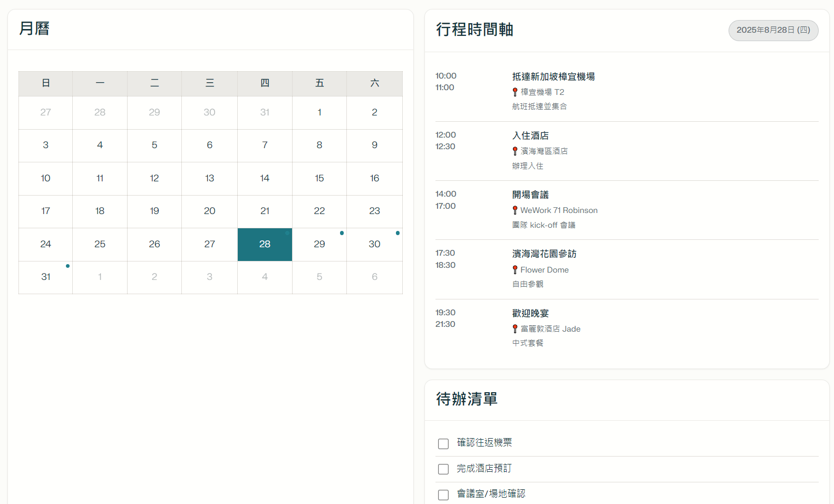Select August 24 in the calendar
Screen dimensions: 834x504
(46, 244)
